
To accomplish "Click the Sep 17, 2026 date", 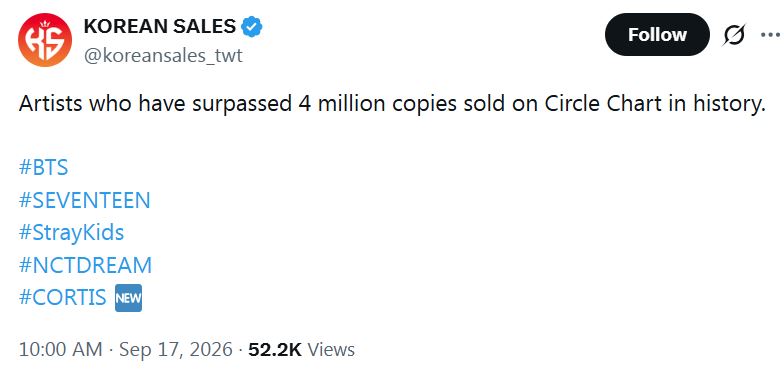I will click(176, 349).
